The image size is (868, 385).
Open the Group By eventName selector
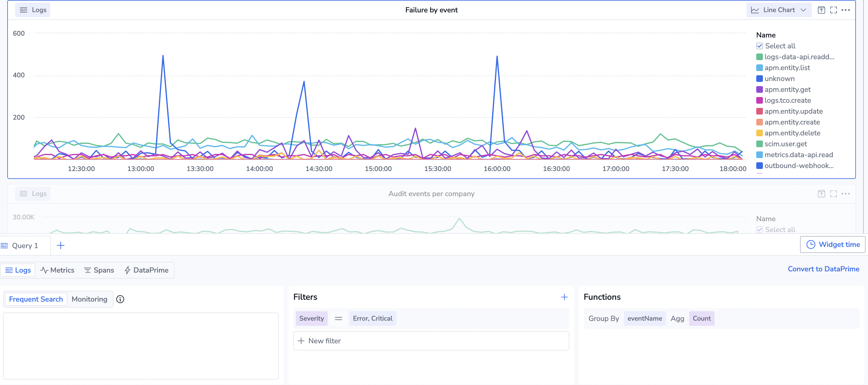pyautogui.click(x=644, y=318)
